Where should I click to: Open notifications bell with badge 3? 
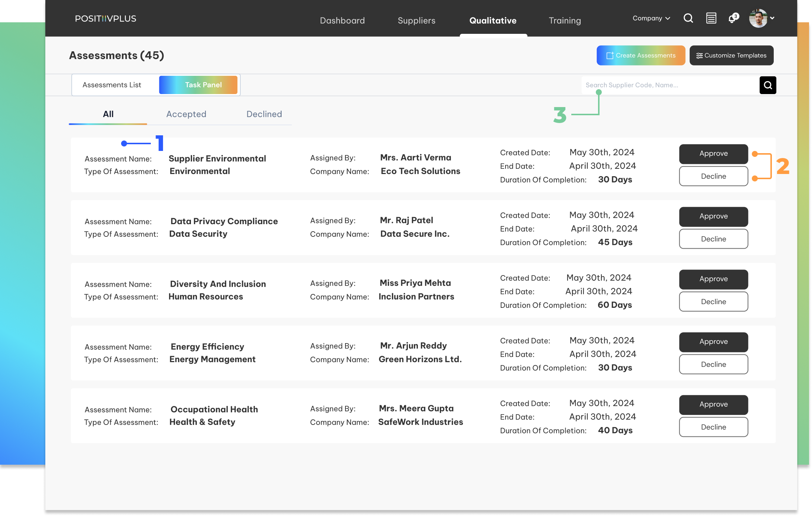click(x=733, y=18)
